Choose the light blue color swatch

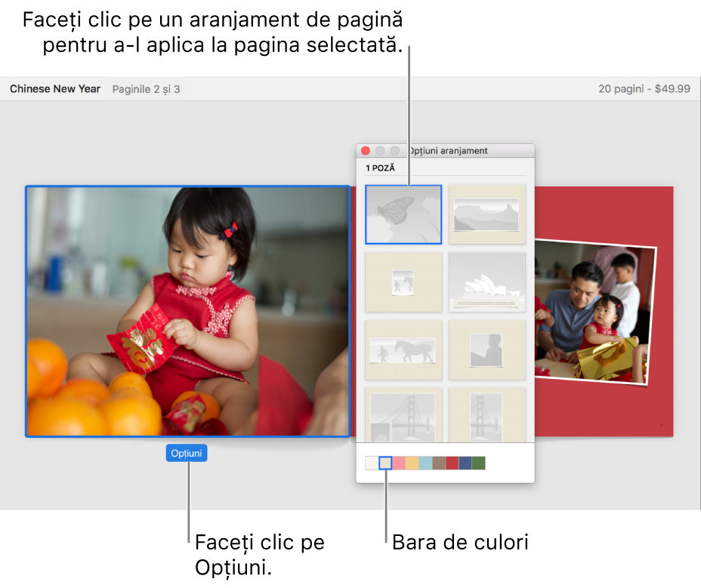[425, 463]
